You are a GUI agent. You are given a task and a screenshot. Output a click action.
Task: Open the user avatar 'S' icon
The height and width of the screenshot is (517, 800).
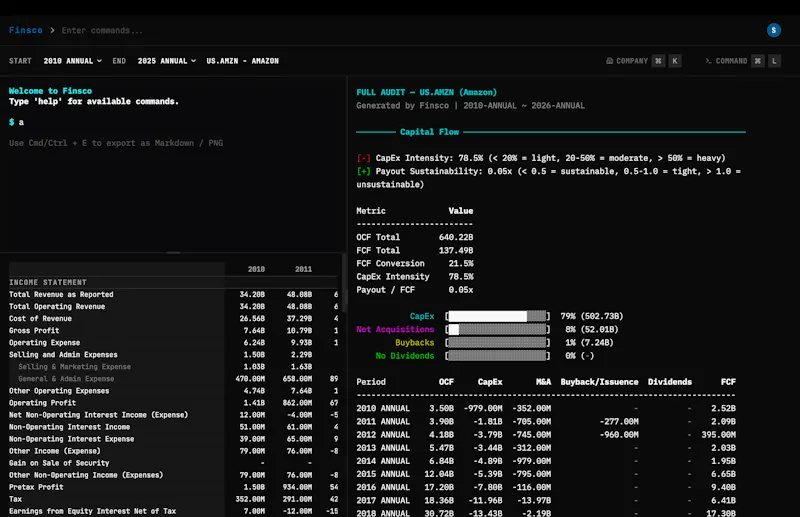coord(773,30)
